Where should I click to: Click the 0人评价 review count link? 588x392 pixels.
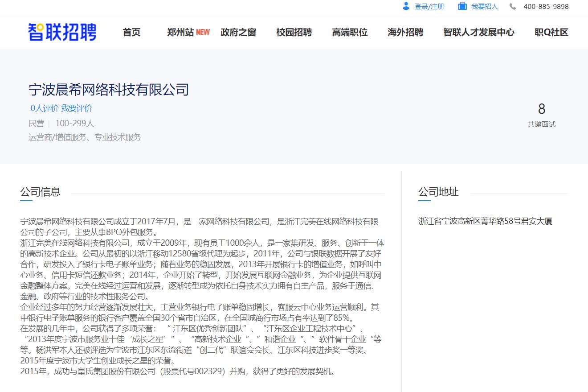44,108
